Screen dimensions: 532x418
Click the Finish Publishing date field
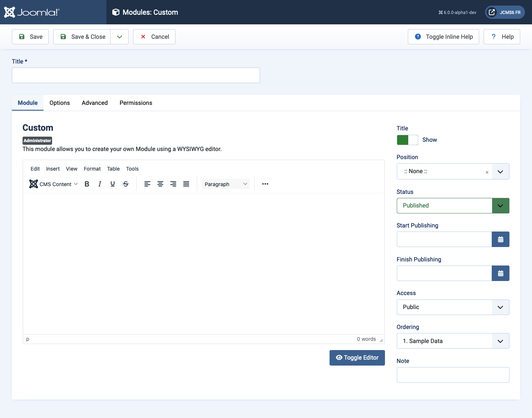(x=444, y=273)
